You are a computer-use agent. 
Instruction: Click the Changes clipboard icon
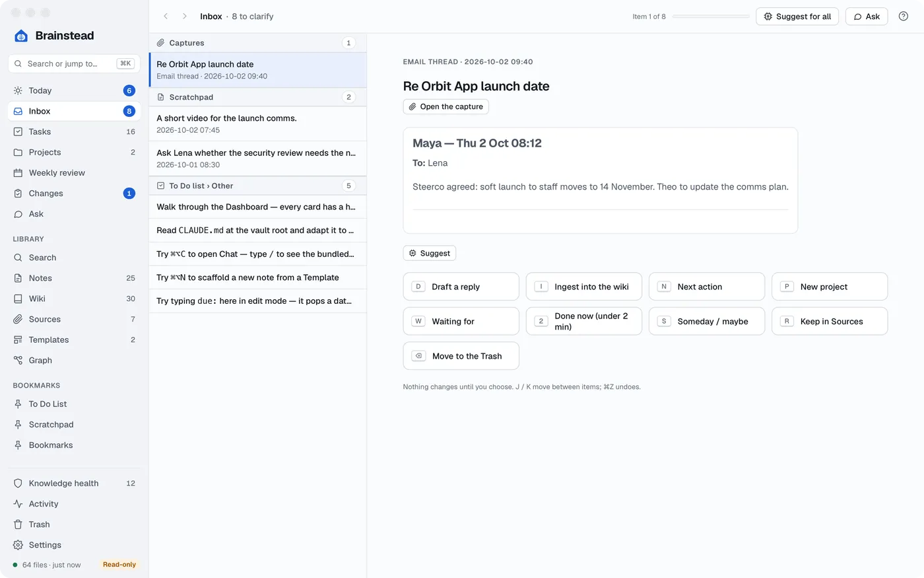[18, 194]
